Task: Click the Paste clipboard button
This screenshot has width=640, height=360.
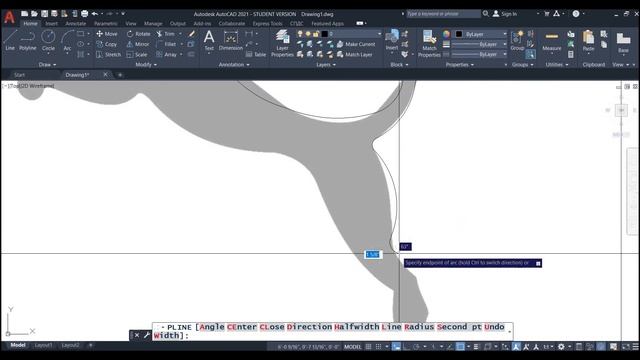Action: tap(588, 41)
